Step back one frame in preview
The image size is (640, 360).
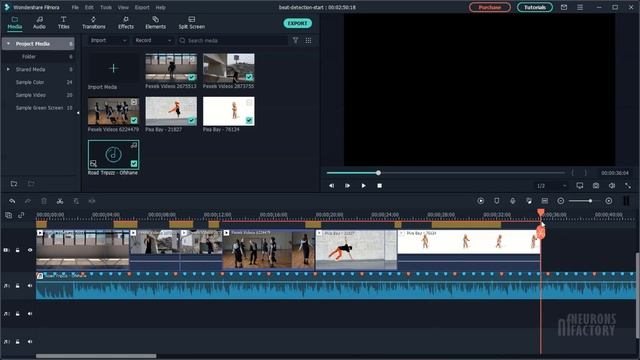tap(331, 186)
